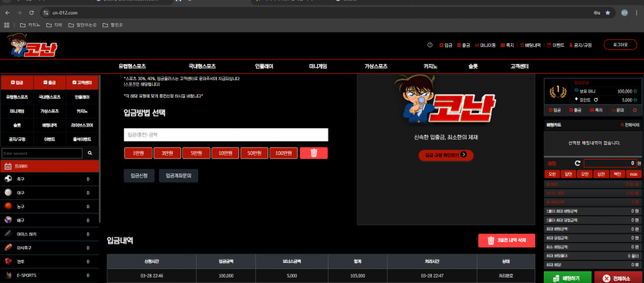Click the clock icon in the top header
The height and width of the screenshot is (283, 644).
click(x=430, y=45)
